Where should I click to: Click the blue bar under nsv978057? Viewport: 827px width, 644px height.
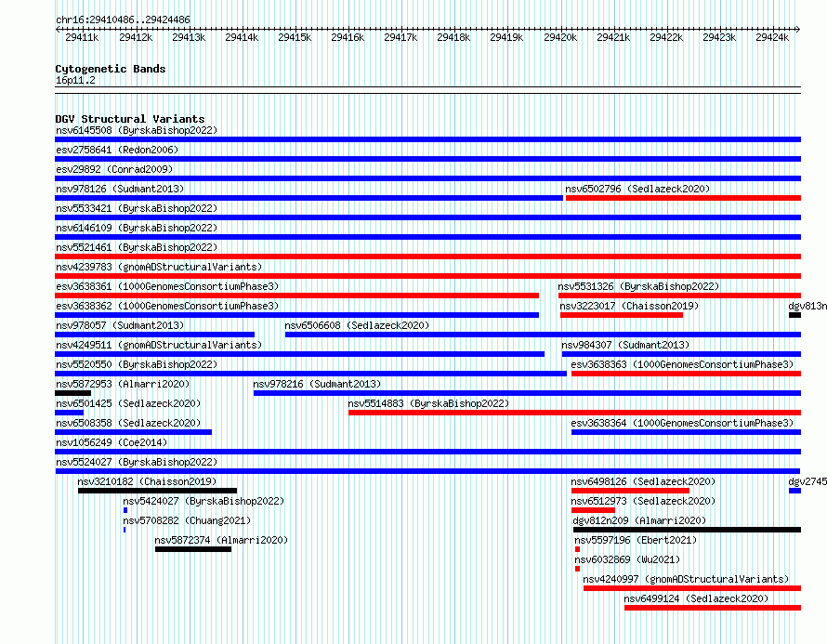click(x=154, y=335)
